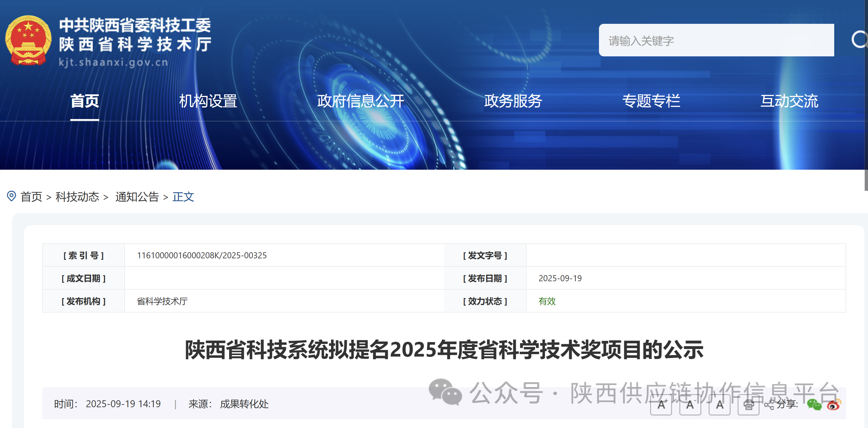Click the print page icon
The height and width of the screenshot is (428, 868).
point(748,405)
